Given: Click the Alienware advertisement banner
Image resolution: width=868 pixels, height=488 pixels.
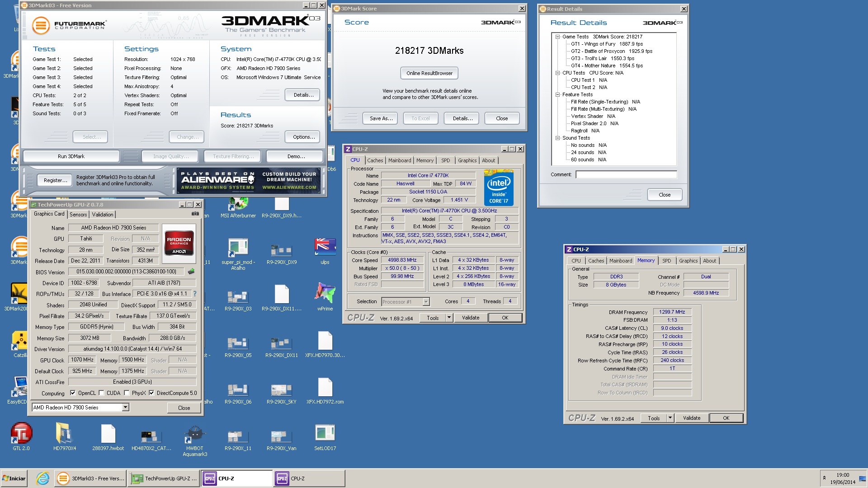Looking at the screenshot, I should pos(248,181).
